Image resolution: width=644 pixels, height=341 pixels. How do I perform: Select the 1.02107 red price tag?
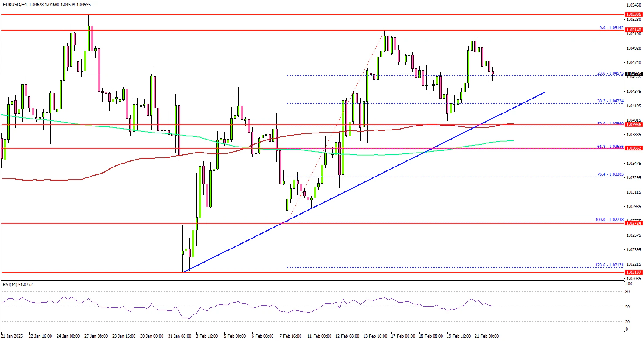pos(634,272)
